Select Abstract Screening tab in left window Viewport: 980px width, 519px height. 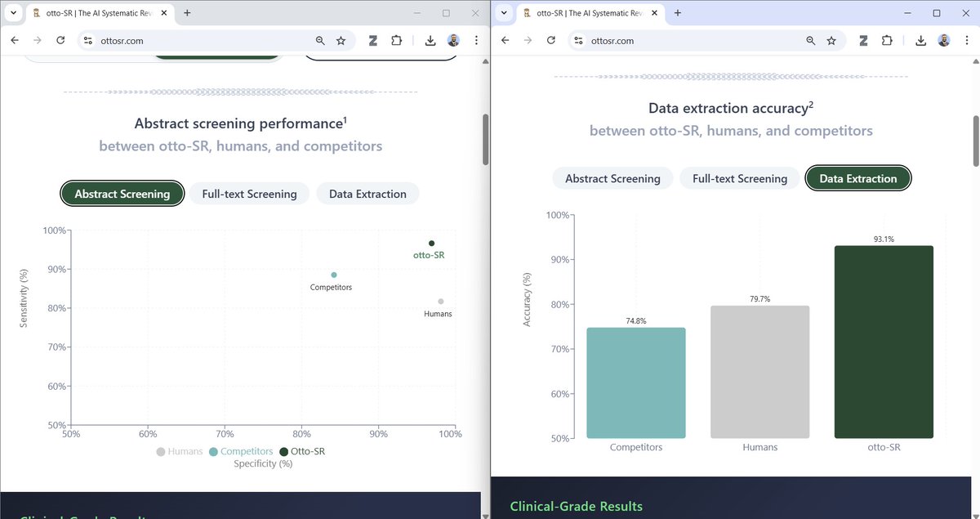(122, 194)
